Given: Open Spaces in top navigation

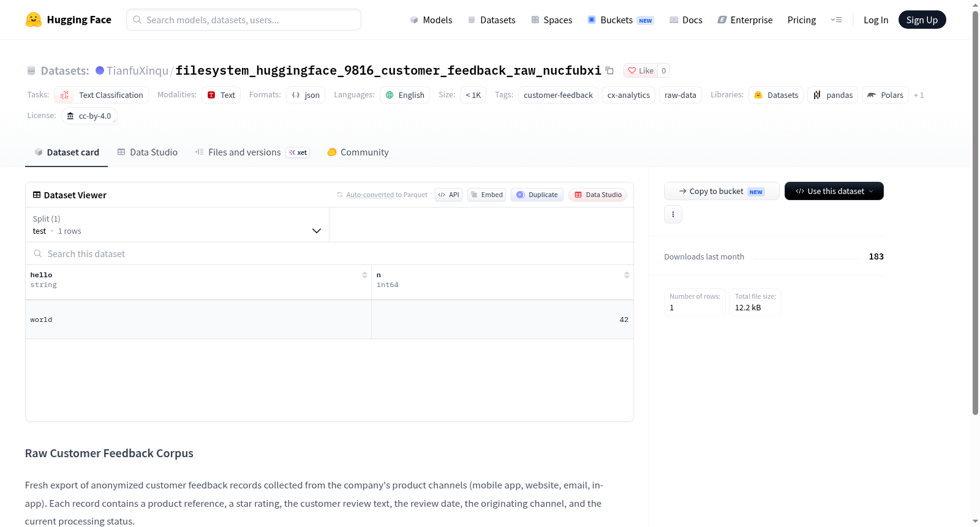Looking at the screenshot, I should (551, 20).
